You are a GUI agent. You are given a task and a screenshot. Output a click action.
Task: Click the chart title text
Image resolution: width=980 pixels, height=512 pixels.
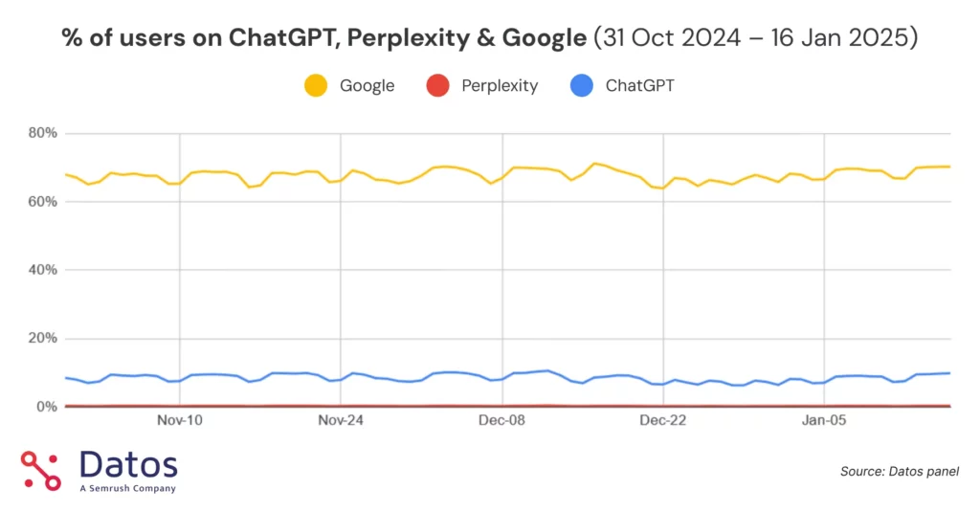click(x=489, y=38)
